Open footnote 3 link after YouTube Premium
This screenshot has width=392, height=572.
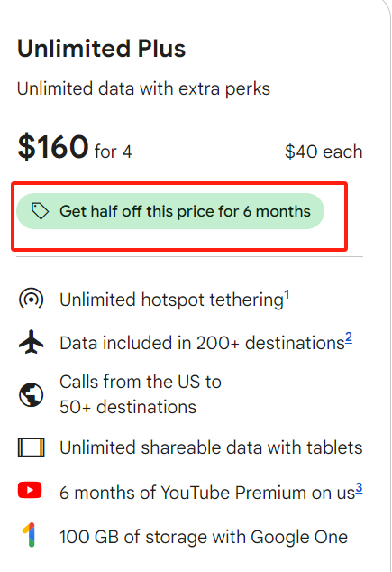pyautogui.click(x=359, y=488)
